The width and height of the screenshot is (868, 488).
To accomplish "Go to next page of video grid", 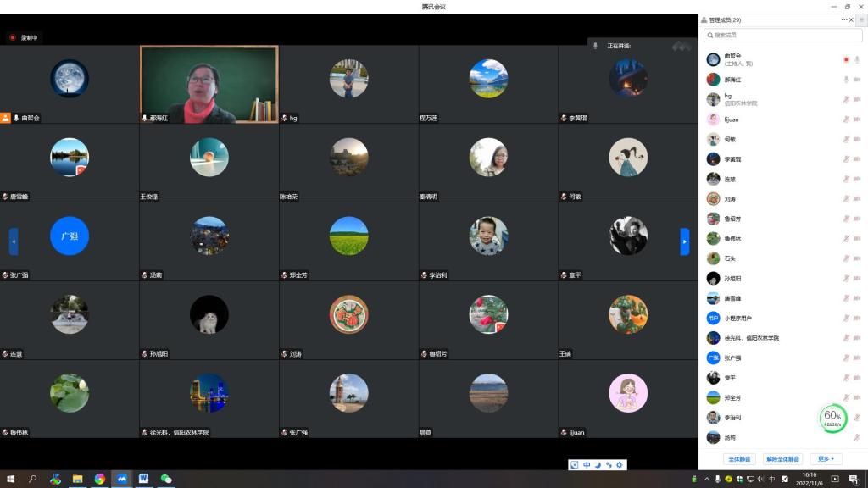I will click(685, 241).
